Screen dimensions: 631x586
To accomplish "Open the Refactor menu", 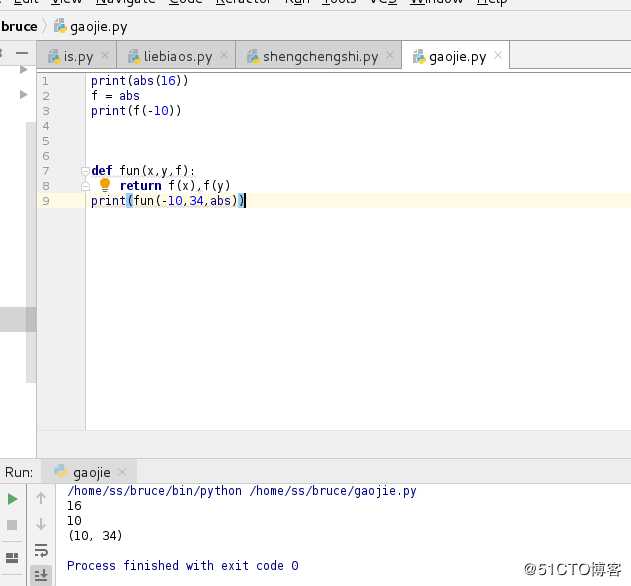I will pos(243,2).
